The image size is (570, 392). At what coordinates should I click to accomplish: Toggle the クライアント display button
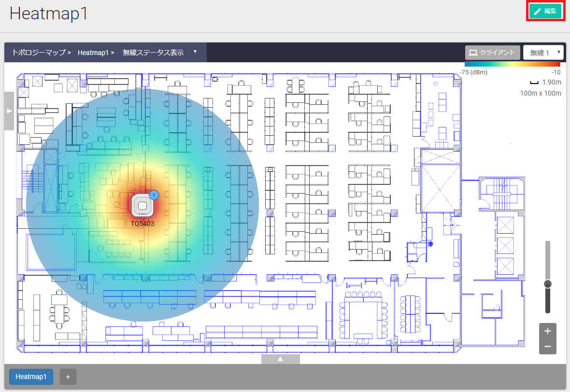click(x=492, y=53)
